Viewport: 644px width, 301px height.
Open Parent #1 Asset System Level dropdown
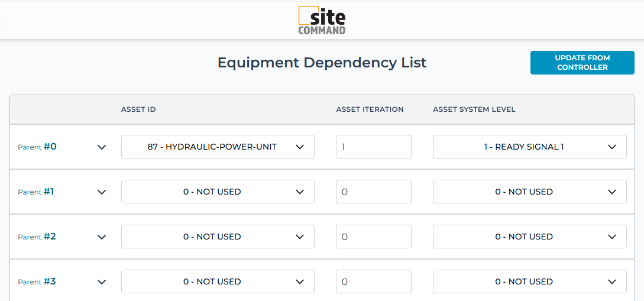[529, 192]
